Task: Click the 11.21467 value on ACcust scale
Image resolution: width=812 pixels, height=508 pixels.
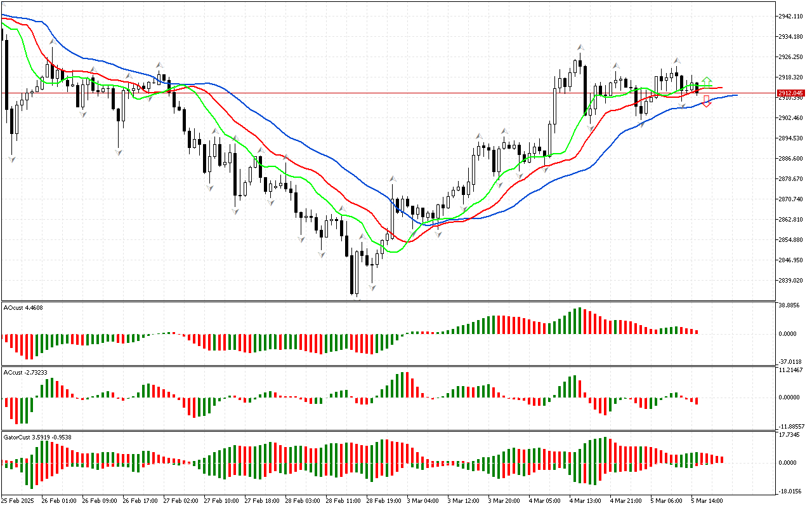Action: [x=790, y=370]
